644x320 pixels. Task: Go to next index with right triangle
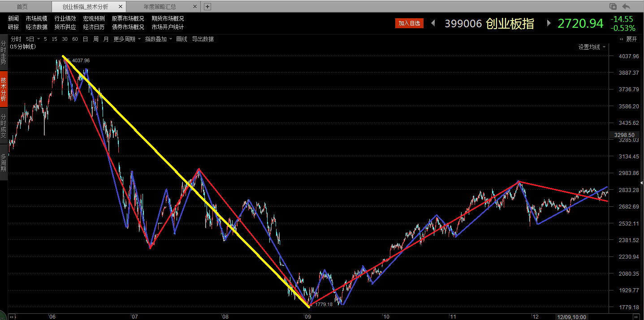coord(549,23)
